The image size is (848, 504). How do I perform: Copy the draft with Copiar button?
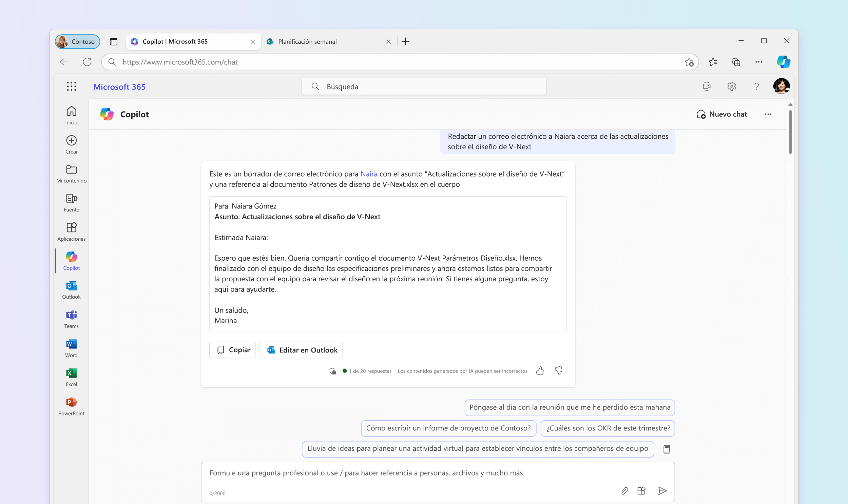(x=232, y=349)
